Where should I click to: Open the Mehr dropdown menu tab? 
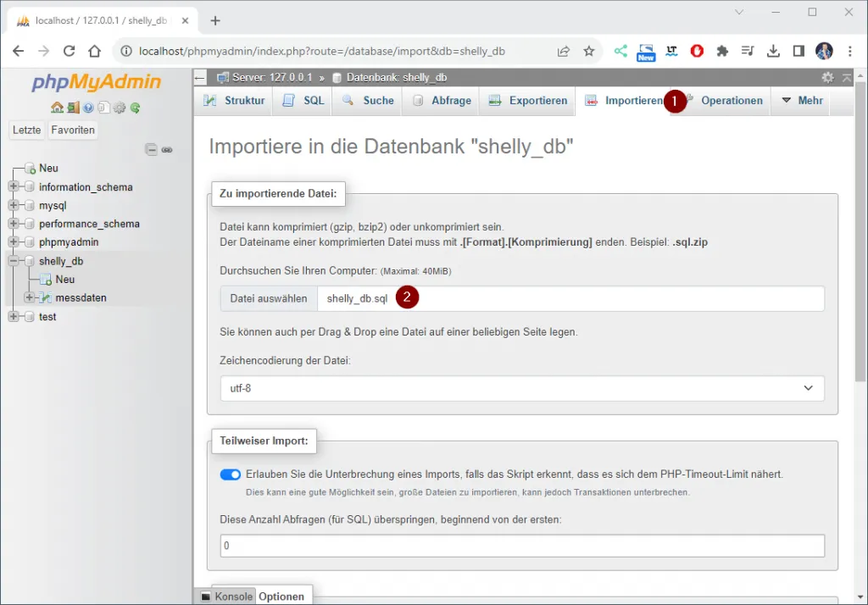tap(802, 101)
